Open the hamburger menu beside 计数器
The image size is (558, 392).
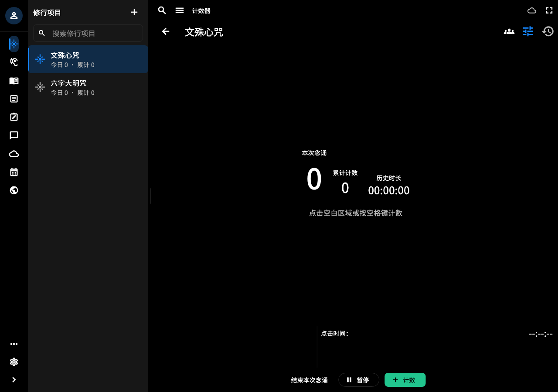coord(180,10)
